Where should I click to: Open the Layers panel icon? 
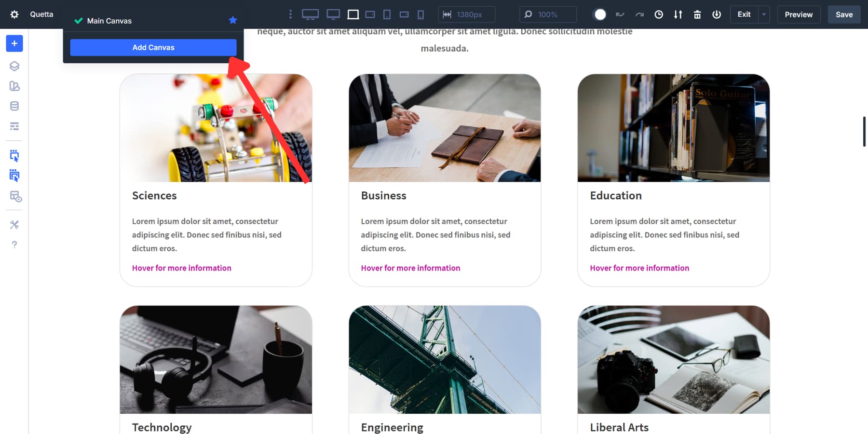(x=14, y=66)
